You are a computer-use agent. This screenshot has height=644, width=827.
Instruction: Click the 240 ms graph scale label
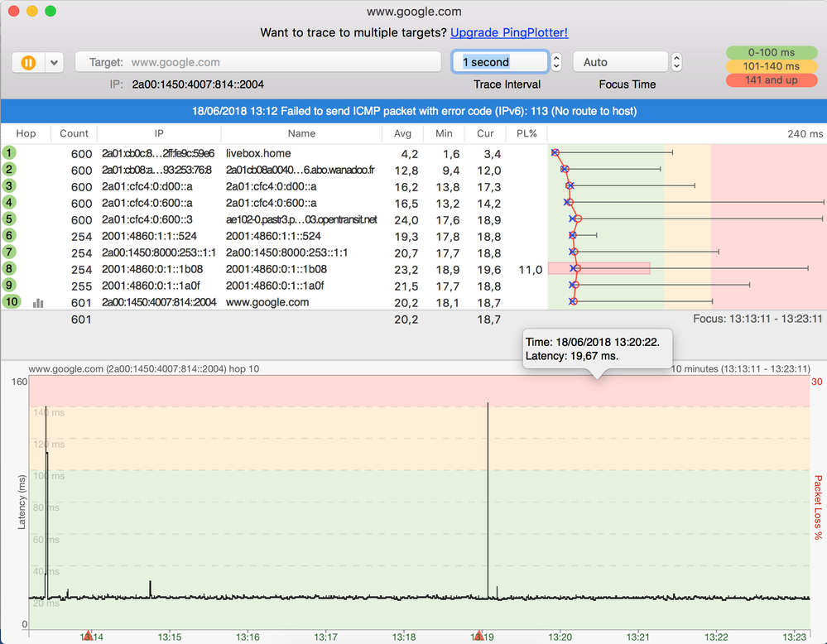[805, 134]
